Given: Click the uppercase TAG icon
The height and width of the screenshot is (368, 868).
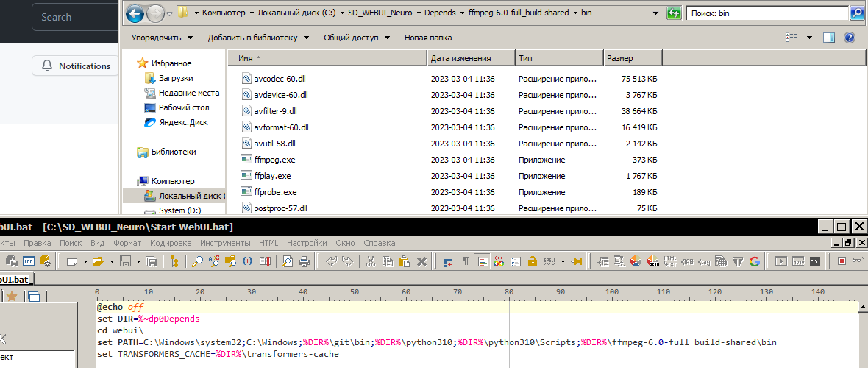Looking at the screenshot, I should coord(687,261).
